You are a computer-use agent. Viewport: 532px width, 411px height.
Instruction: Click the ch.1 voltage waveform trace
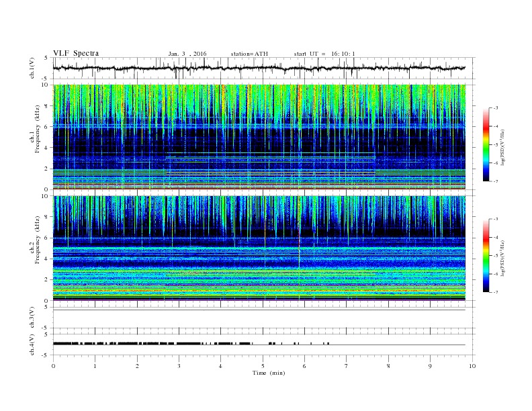259,68
